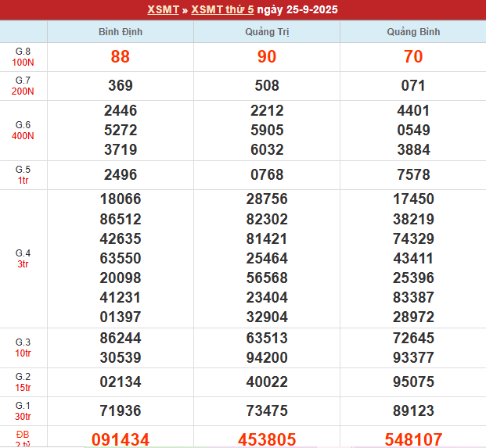Click Quảng Bình G.8 result 70
The image size is (486, 448).
click(413, 57)
